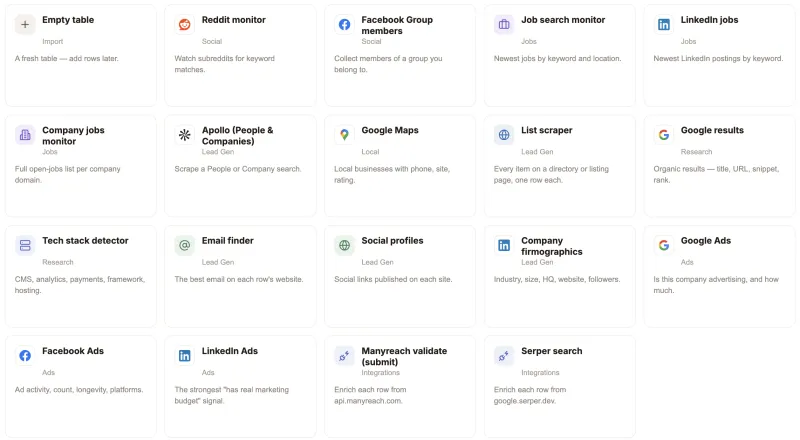
Task: Click the globe icon on List scraper
Action: click(x=504, y=135)
